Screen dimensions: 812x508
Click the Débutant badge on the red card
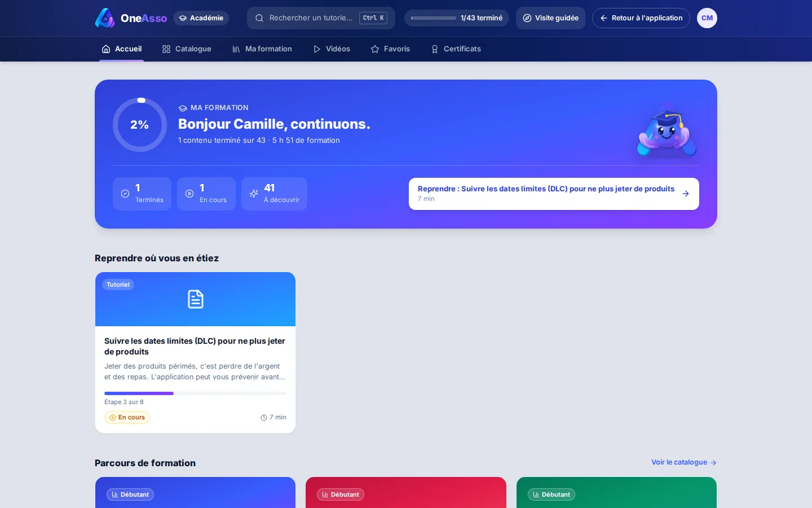tap(341, 494)
